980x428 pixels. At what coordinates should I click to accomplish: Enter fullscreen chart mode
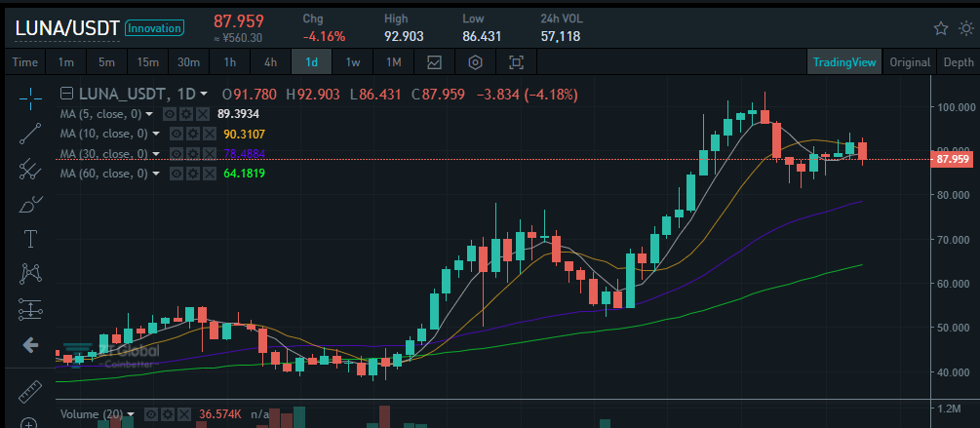tap(516, 61)
